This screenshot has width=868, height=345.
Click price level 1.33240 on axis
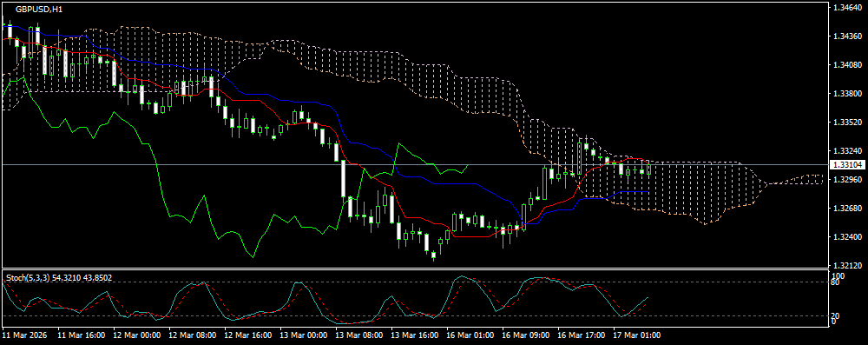847,151
